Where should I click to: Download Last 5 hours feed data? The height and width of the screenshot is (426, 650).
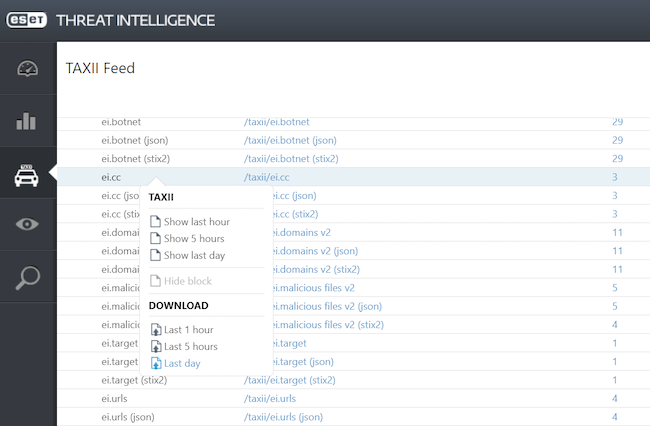190,346
